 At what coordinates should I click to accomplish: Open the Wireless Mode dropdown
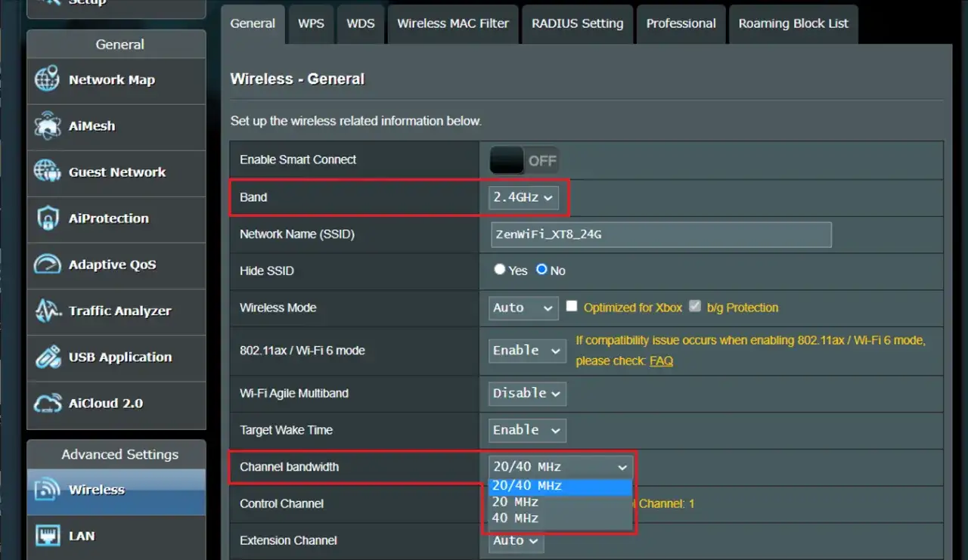click(523, 308)
